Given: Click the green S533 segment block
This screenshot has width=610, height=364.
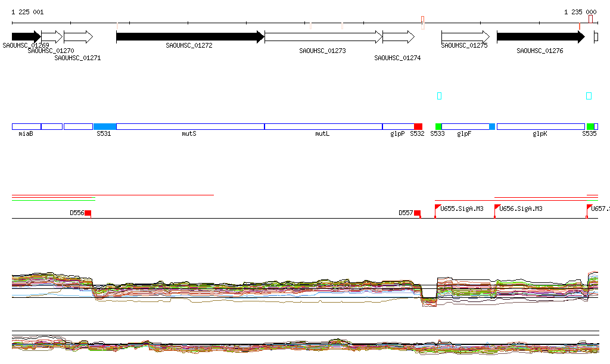Looking at the screenshot, I should pos(438,126).
